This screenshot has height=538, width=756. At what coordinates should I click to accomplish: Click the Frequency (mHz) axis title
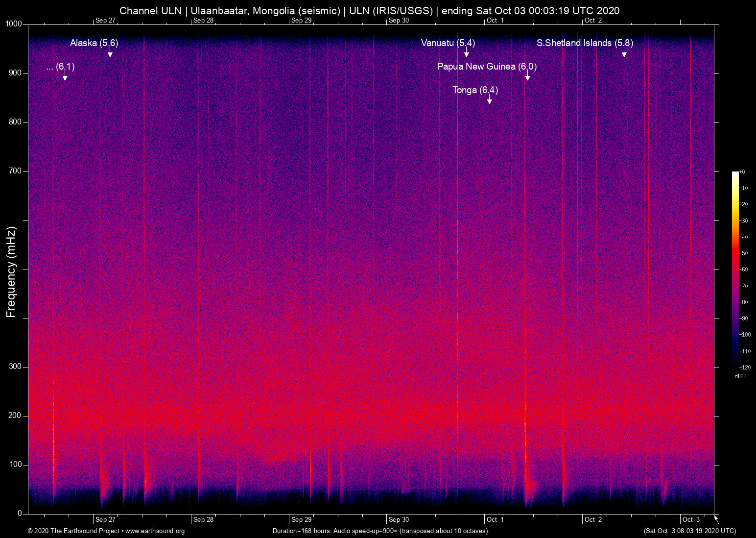[x=11, y=272]
